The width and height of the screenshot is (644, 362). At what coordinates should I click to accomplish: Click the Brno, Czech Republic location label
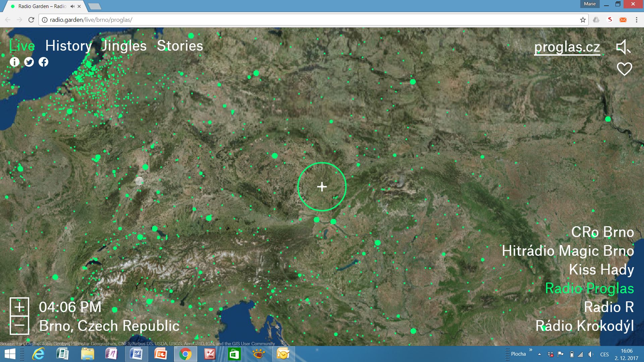click(x=109, y=326)
